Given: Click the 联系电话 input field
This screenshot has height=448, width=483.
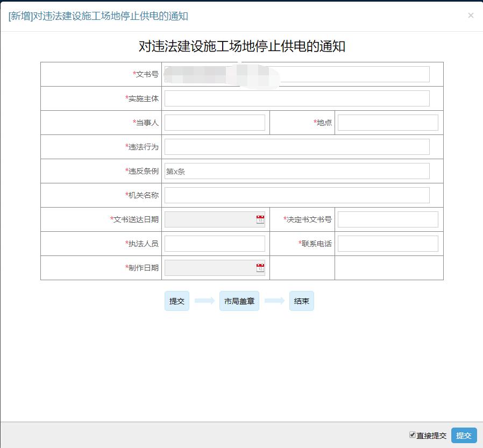Looking at the screenshot, I should coord(388,244).
